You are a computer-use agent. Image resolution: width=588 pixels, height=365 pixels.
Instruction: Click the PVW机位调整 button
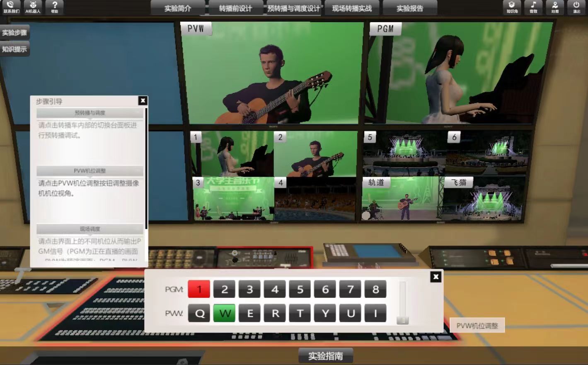tap(477, 326)
